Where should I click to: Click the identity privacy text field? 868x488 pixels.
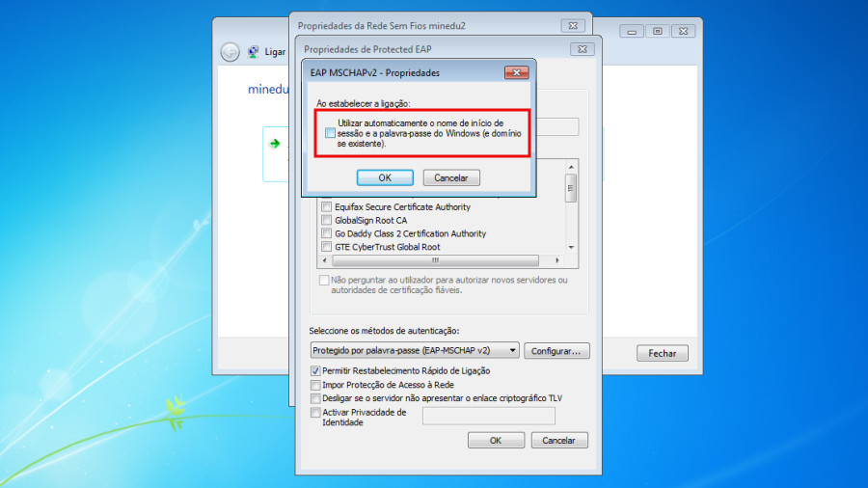pyautogui.click(x=488, y=416)
